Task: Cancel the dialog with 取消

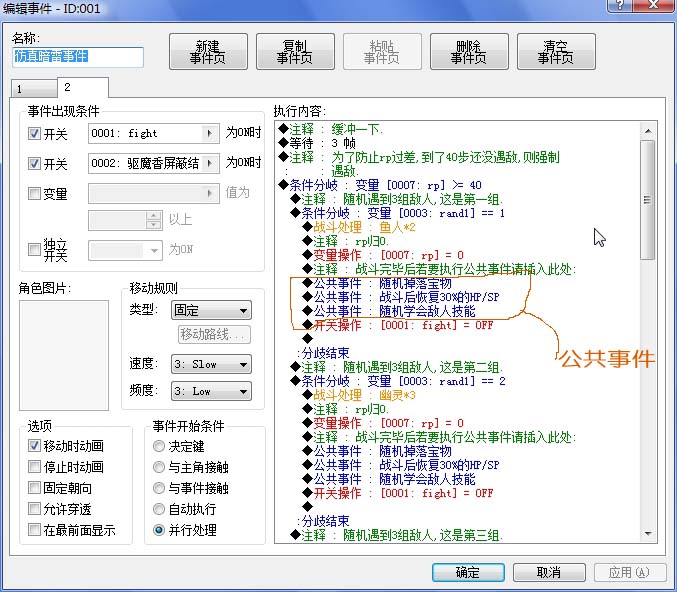Action: 549,572
